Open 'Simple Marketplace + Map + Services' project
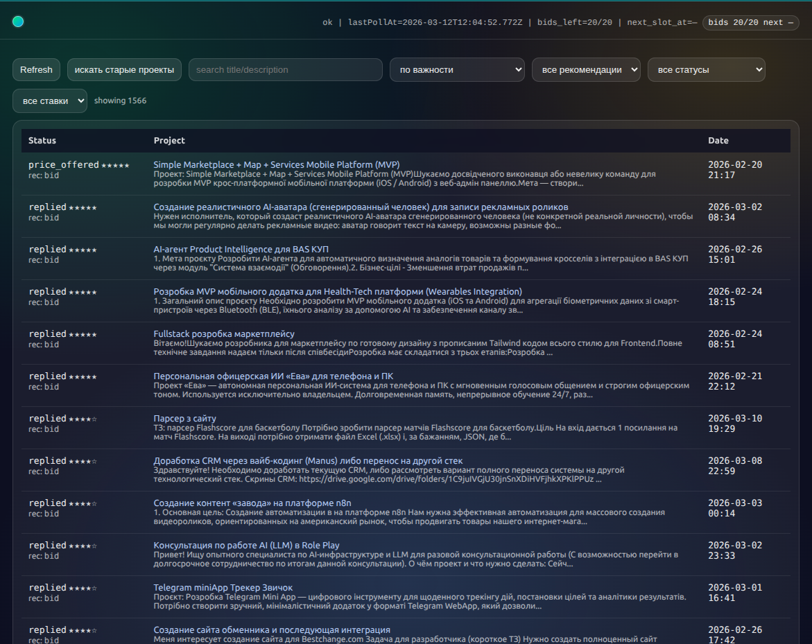This screenshot has width=812, height=644. (277, 164)
